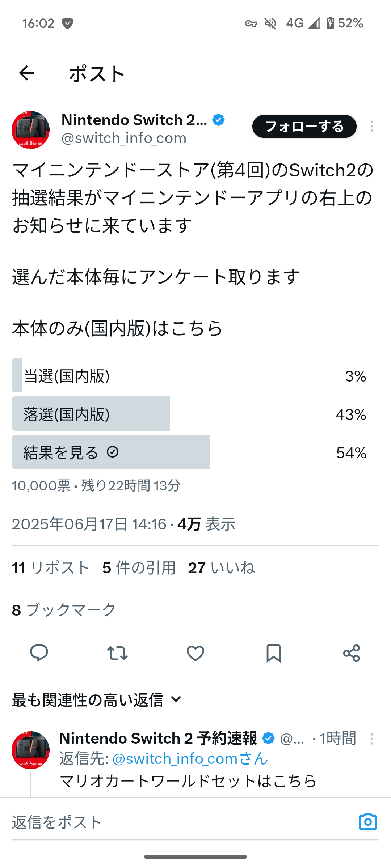Screen dimensions: 391x868
Task: Expand 最も関連性の高い返信 sort dropdown
Action: 97,700
